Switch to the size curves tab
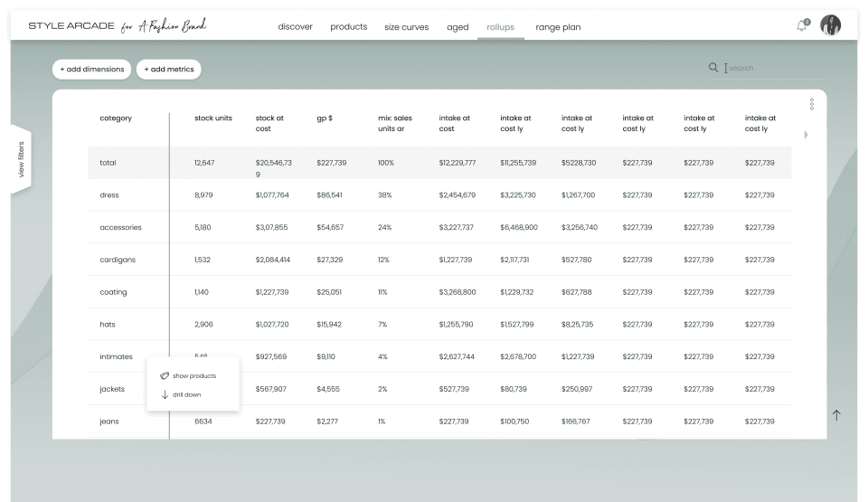 pos(406,27)
